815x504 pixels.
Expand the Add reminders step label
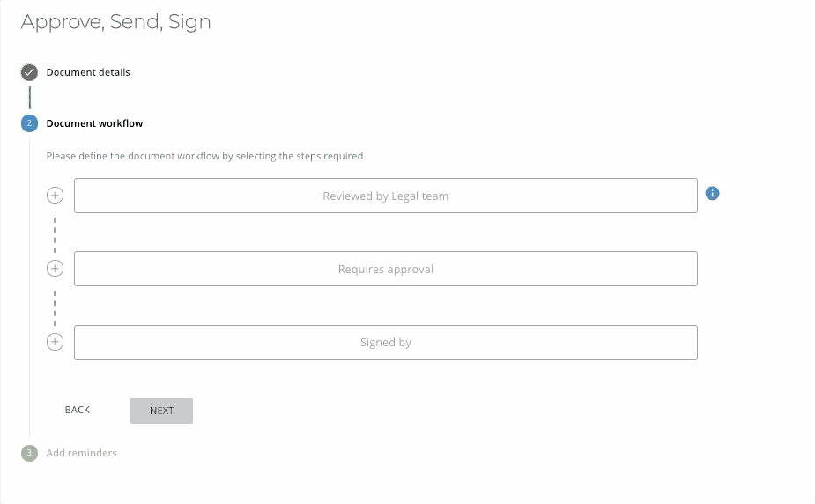click(x=81, y=453)
